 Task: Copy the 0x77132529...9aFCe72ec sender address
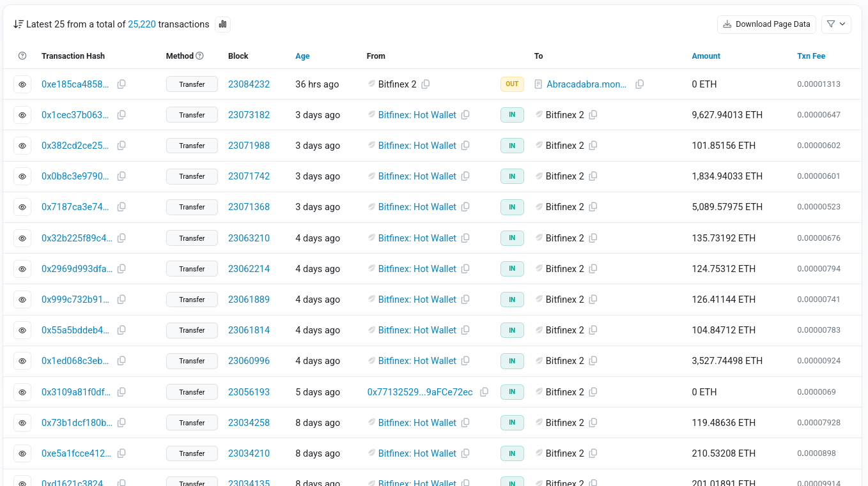[x=484, y=392]
